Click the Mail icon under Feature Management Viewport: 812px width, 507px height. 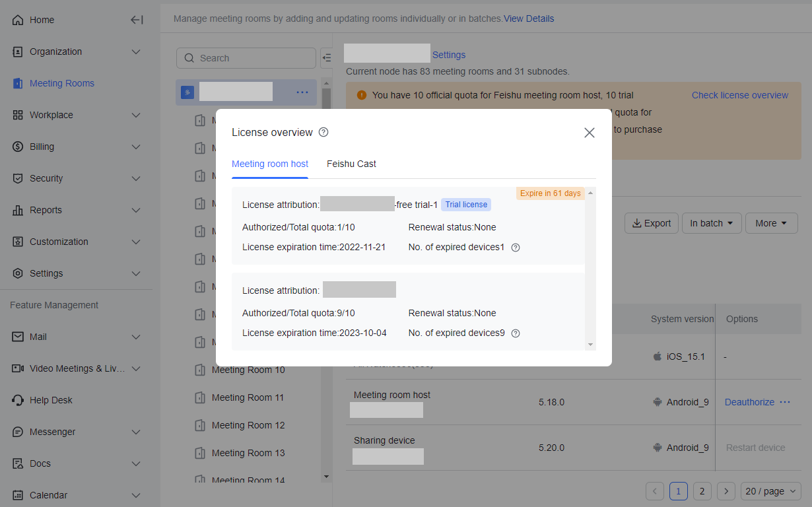[18, 337]
